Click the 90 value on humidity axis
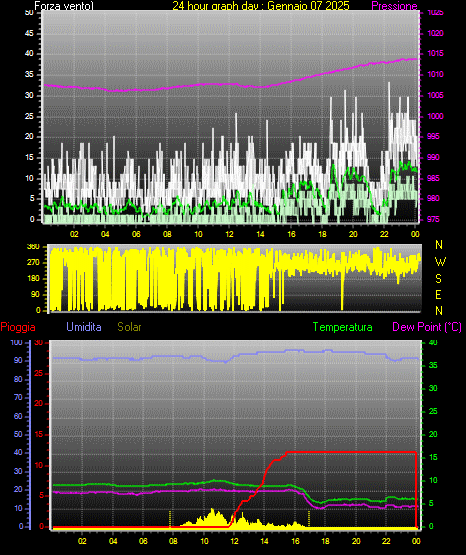The width and height of the screenshot is (466, 555). (x=18, y=360)
